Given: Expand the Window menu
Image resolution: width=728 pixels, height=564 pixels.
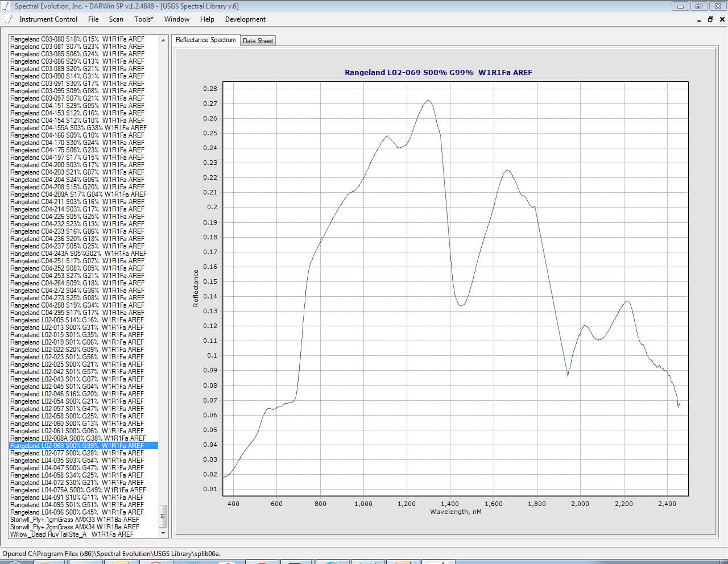Looking at the screenshot, I should pos(177,19).
